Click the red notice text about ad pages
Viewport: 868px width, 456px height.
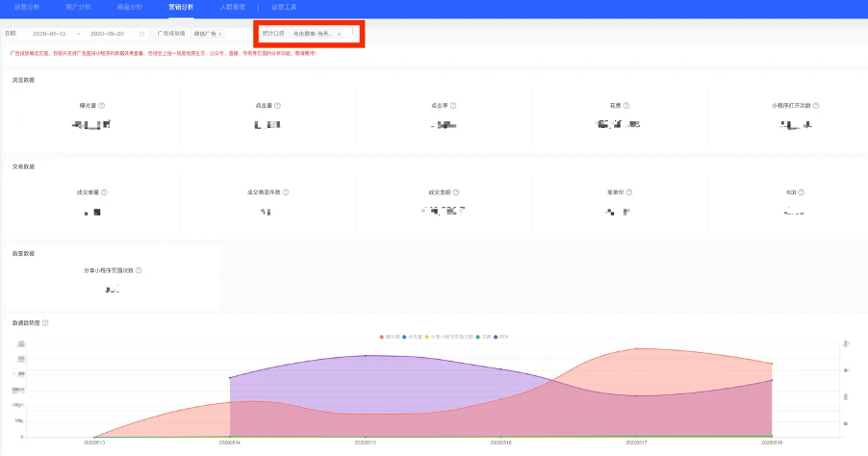tap(163, 54)
